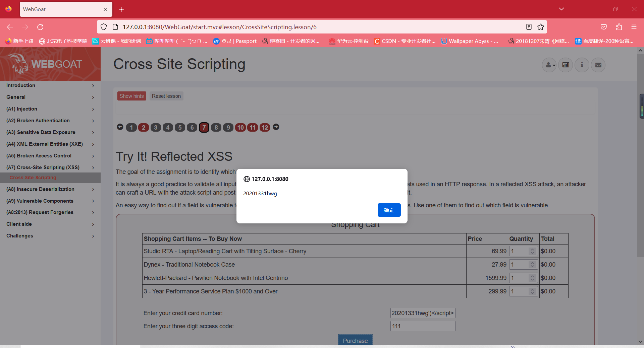This screenshot has height=348, width=644.
Task: Go to next lesson page arrow
Action: pos(276,127)
